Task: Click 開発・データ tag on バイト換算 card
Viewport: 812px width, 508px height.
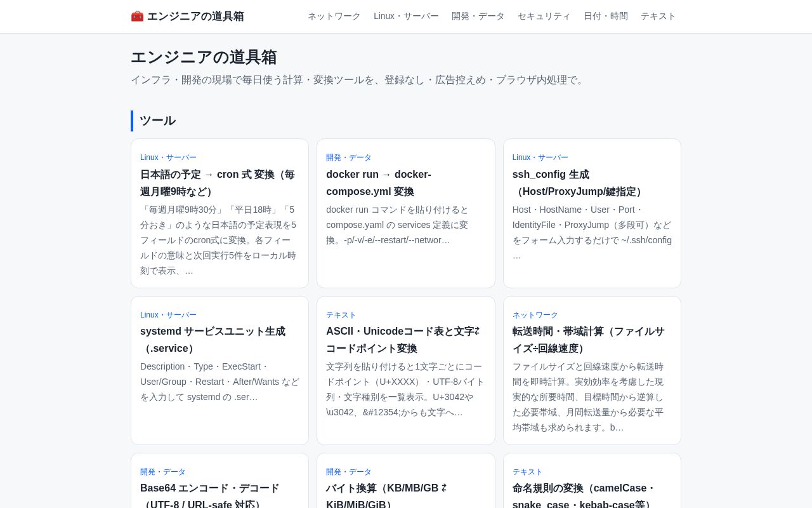Action: coord(349,472)
